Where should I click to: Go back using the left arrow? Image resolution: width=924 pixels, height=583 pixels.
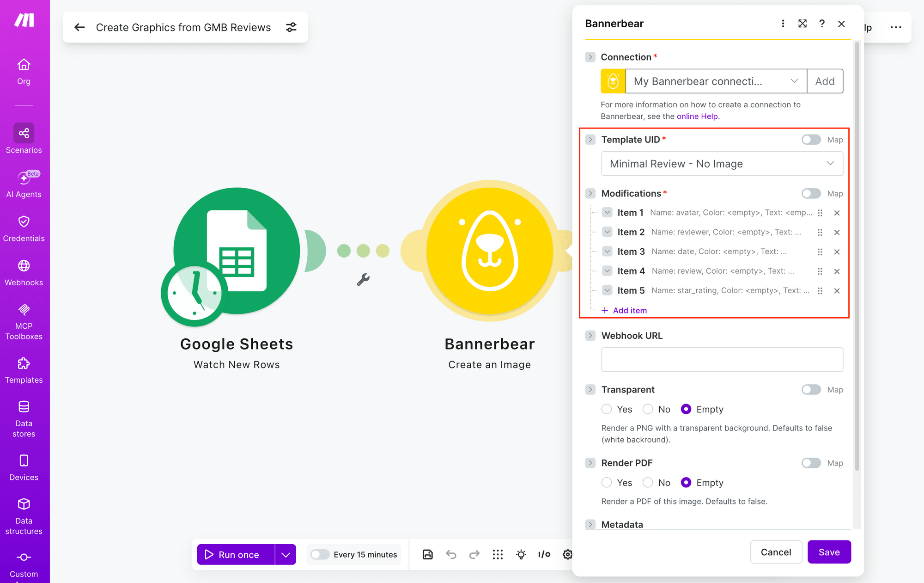[x=79, y=27]
